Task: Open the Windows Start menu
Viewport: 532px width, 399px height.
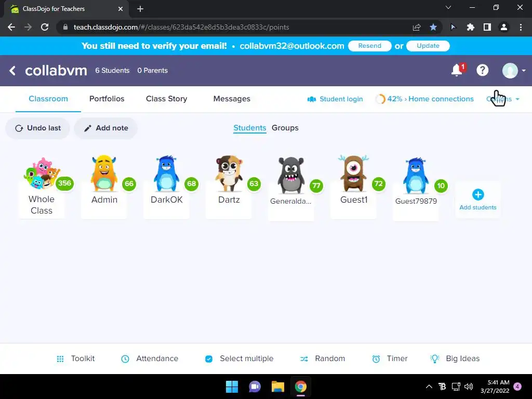Action: pyautogui.click(x=232, y=387)
